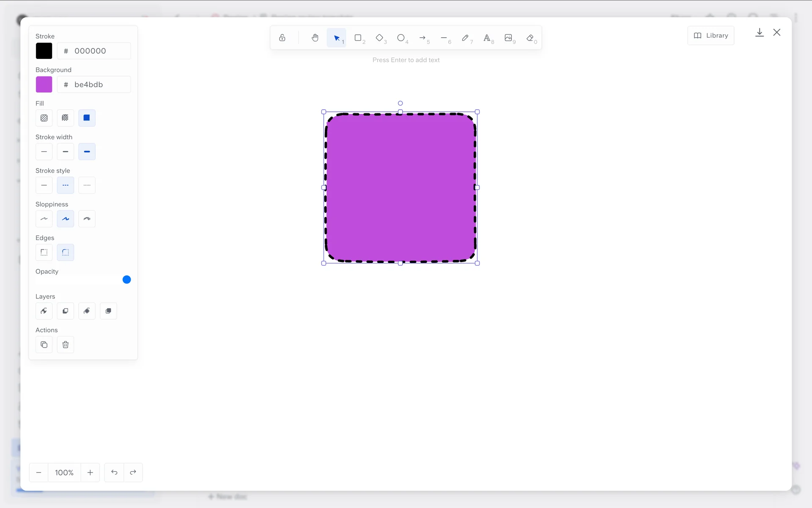Select the Arrow drawing tool

(422, 38)
